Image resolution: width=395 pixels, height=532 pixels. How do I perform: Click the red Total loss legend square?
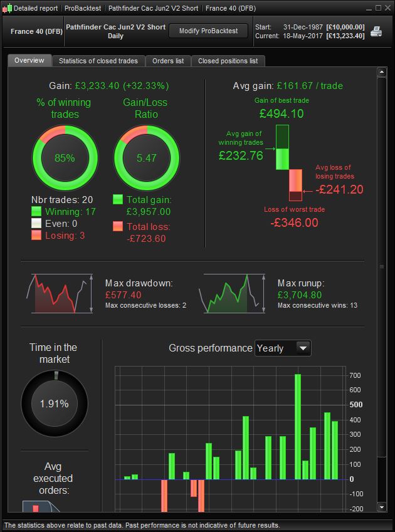click(x=118, y=226)
